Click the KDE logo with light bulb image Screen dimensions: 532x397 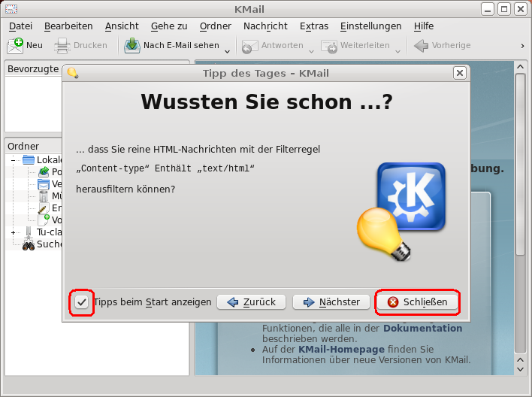pyautogui.click(x=401, y=211)
